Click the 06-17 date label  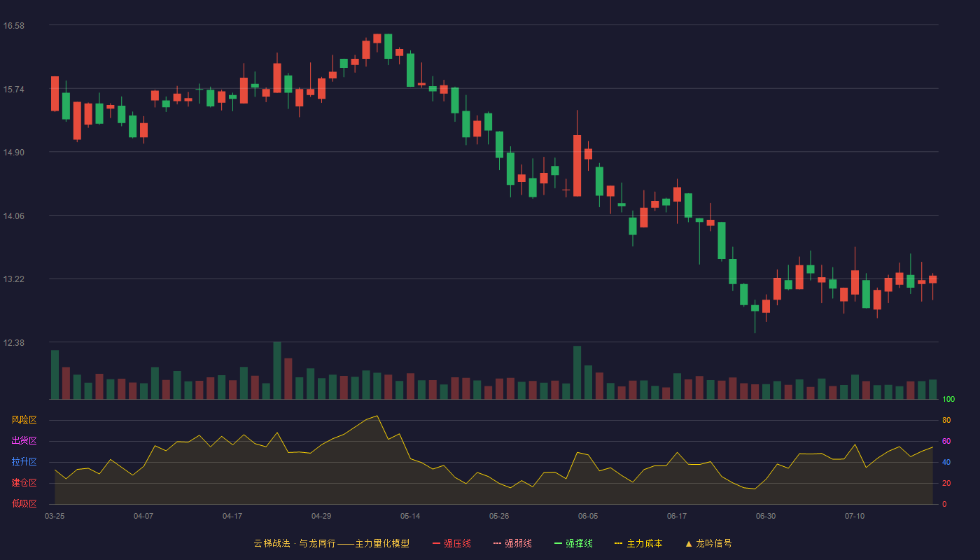click(677, 516)
